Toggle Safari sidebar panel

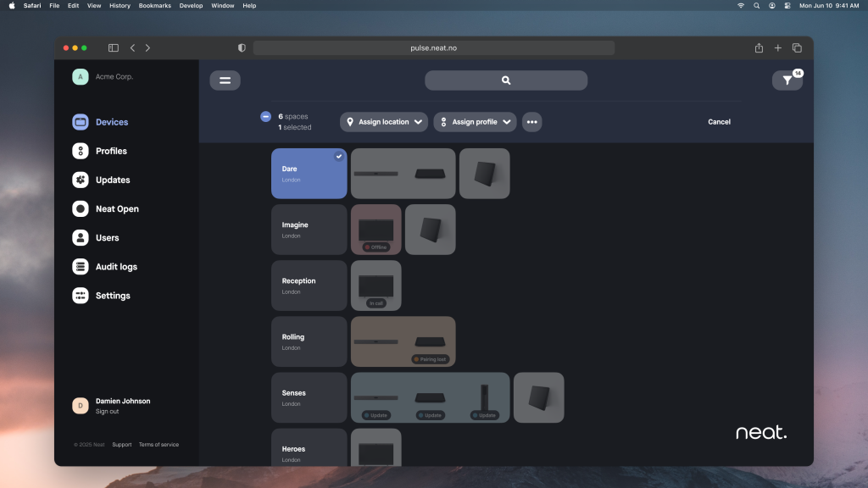[x=114, y=47]
